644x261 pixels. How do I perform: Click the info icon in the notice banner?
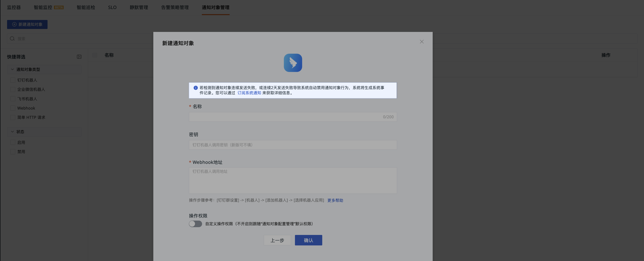point(195,88)
